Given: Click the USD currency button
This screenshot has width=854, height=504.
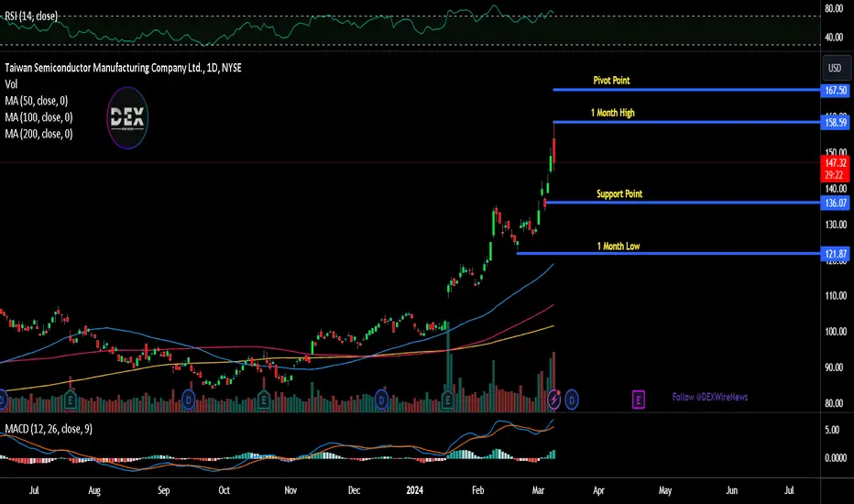Looking at the screenshot, I should tap(835, 68).
